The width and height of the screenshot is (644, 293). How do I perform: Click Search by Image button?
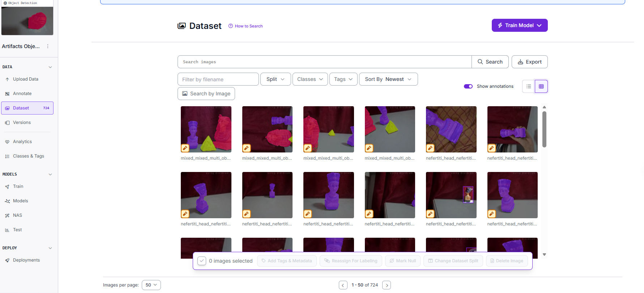(206, 94)
